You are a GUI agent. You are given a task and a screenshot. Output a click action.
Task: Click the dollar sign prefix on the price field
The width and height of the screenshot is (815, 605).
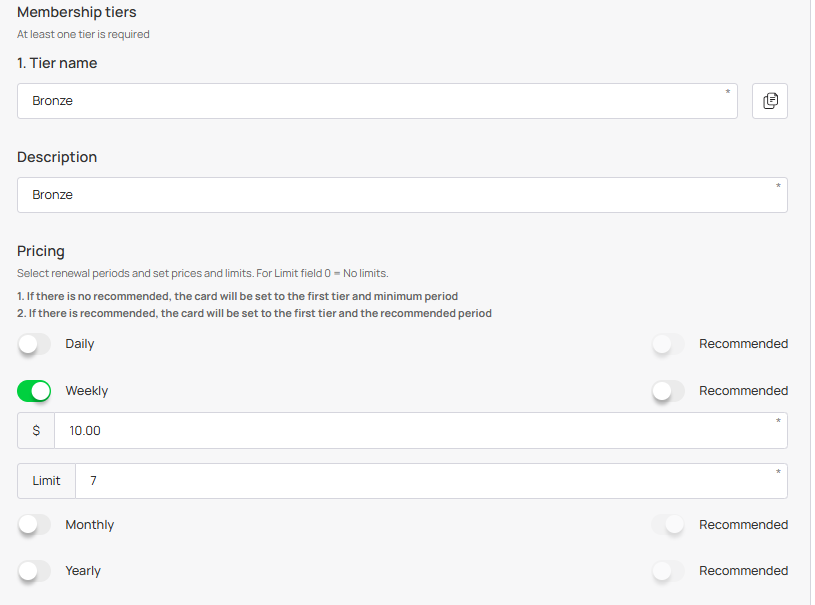36,431
